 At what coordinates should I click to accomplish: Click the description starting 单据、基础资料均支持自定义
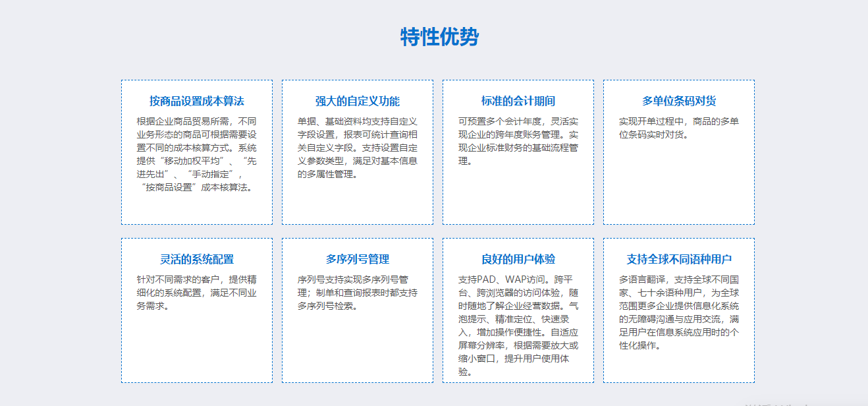point(357,148)
